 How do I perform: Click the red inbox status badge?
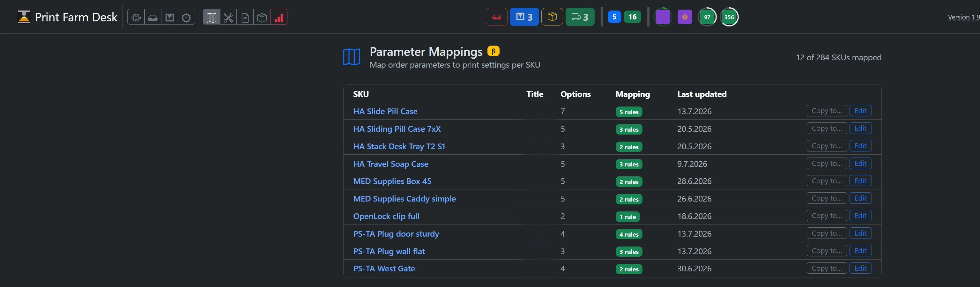point(496,17)
